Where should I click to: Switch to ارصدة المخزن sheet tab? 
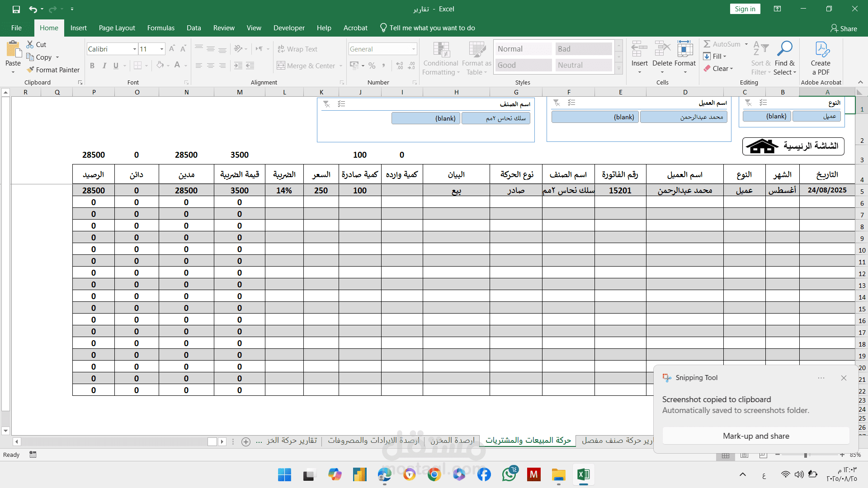452,440
